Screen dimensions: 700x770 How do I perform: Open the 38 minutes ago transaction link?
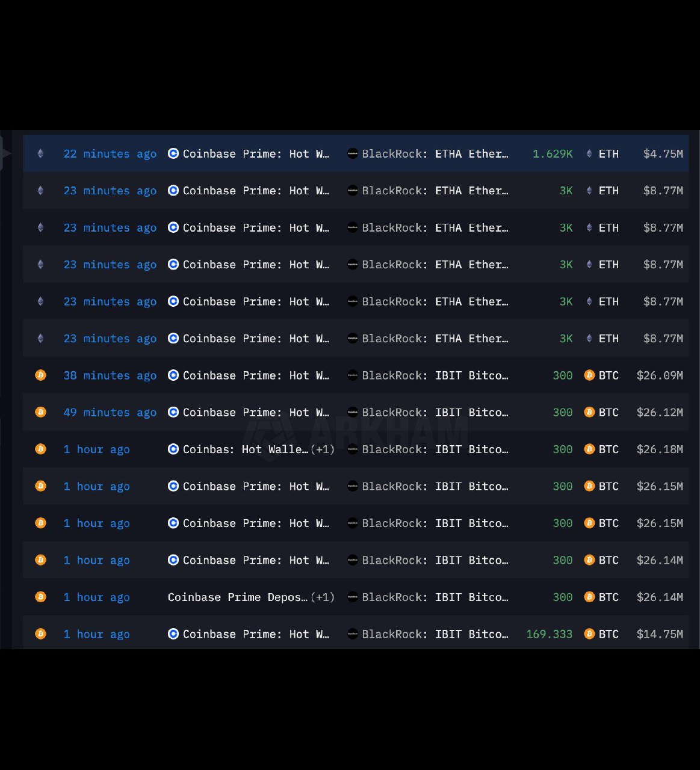click(x=110, y=375)
